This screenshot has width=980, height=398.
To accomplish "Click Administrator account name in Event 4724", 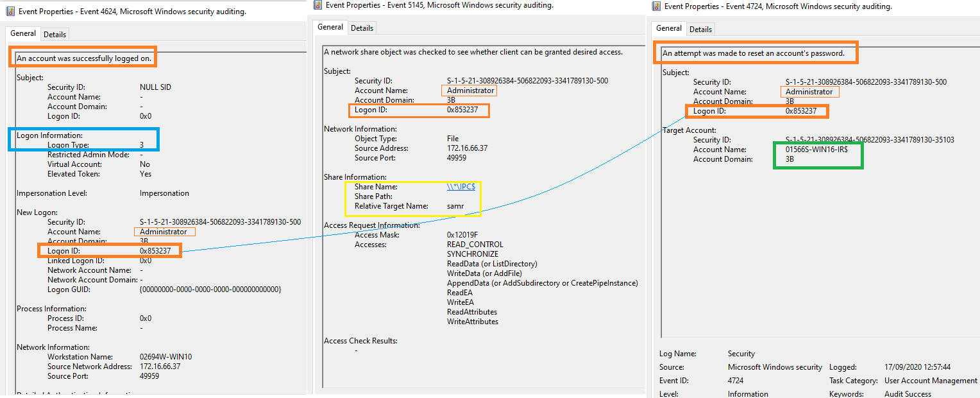I will tap(809, 92).
